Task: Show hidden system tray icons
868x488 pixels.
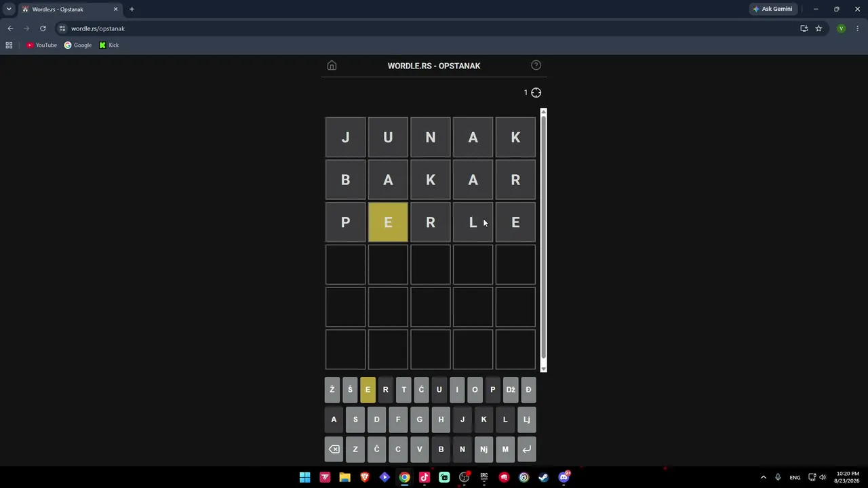Action: click(763, 477)
